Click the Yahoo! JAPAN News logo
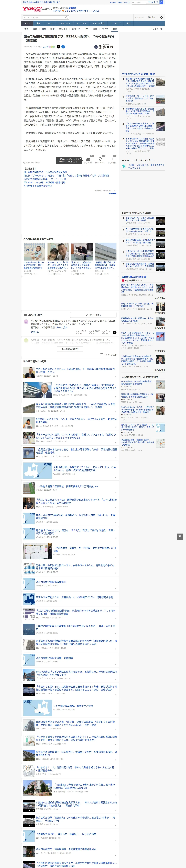186x868 pixels. point(37,9)
